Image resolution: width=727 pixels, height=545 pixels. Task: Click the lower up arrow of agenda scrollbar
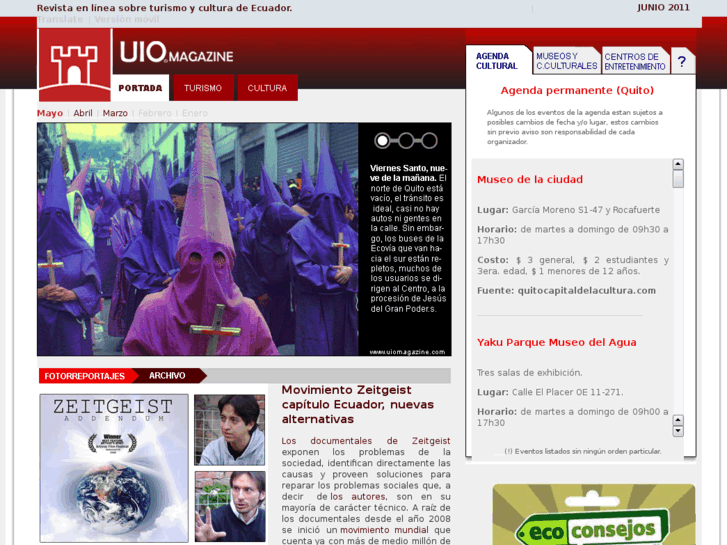click(x=678, y=420)
